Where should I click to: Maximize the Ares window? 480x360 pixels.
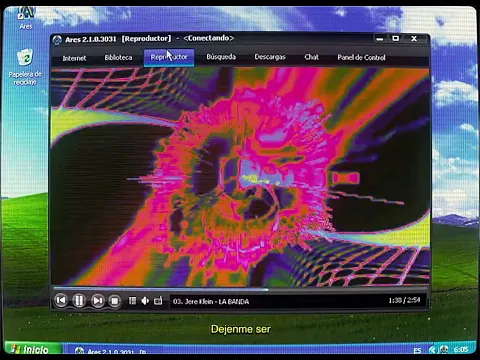tap(396, 39)
